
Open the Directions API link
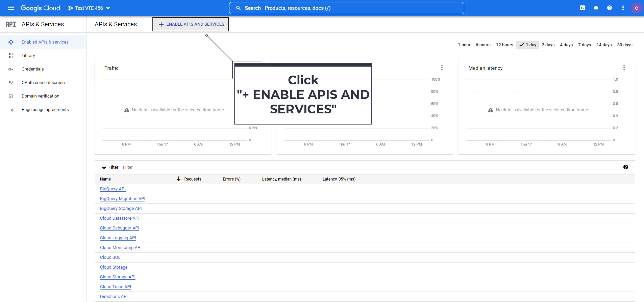pyautogui.click(x=114, y=297)
